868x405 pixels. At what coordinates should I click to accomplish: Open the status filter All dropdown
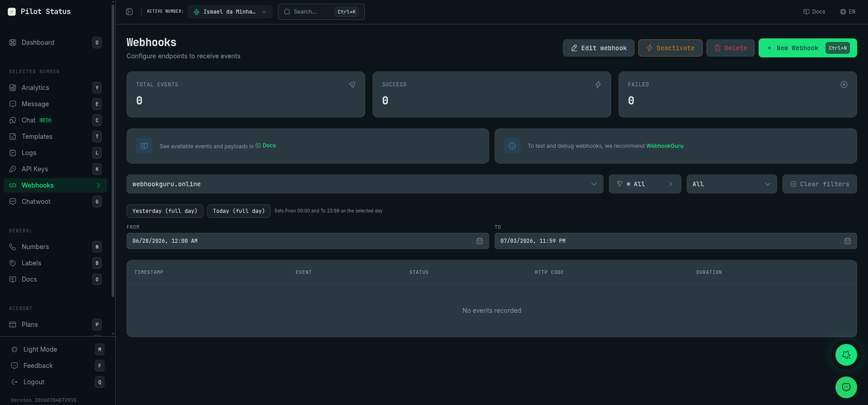(x=645, y=184)
